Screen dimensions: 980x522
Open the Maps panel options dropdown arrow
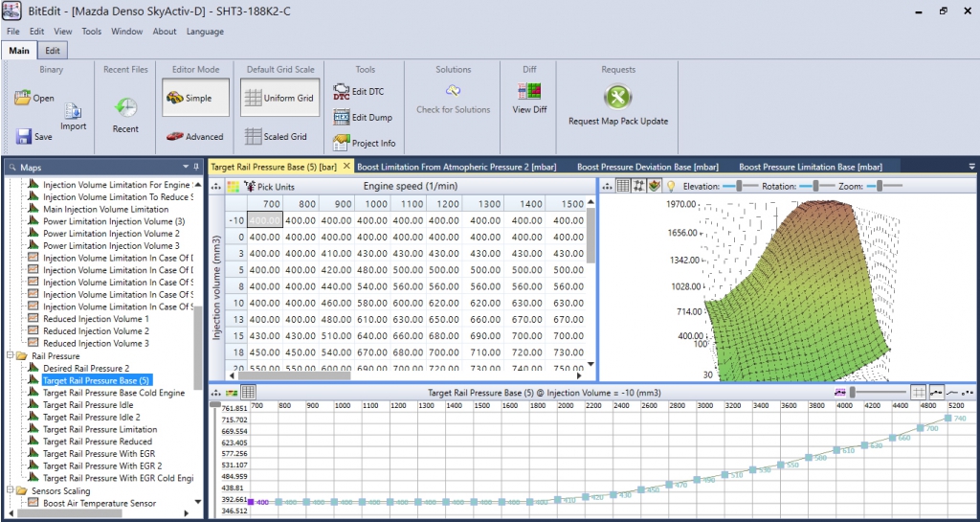186,167
